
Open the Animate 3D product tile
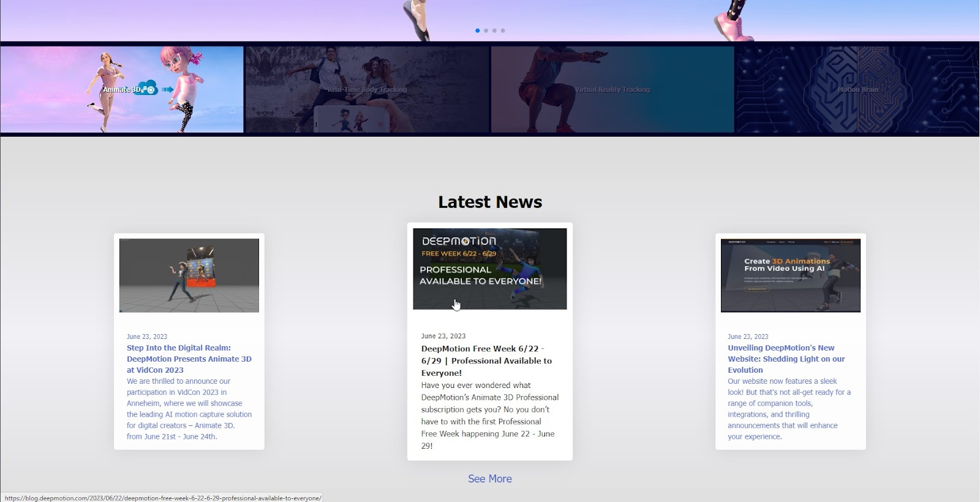click(122, 89)
